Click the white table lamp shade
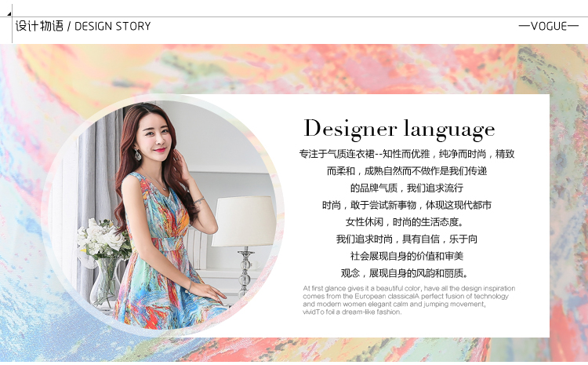 point(244,221)
